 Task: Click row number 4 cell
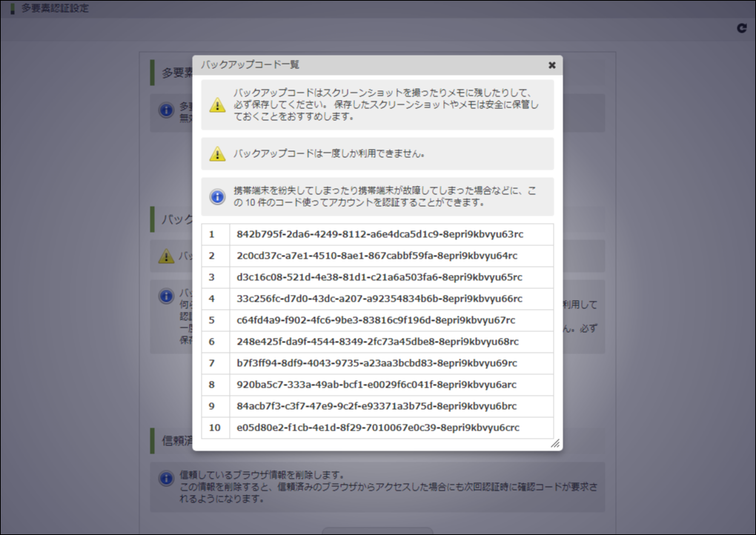click(x=216, y=299)
